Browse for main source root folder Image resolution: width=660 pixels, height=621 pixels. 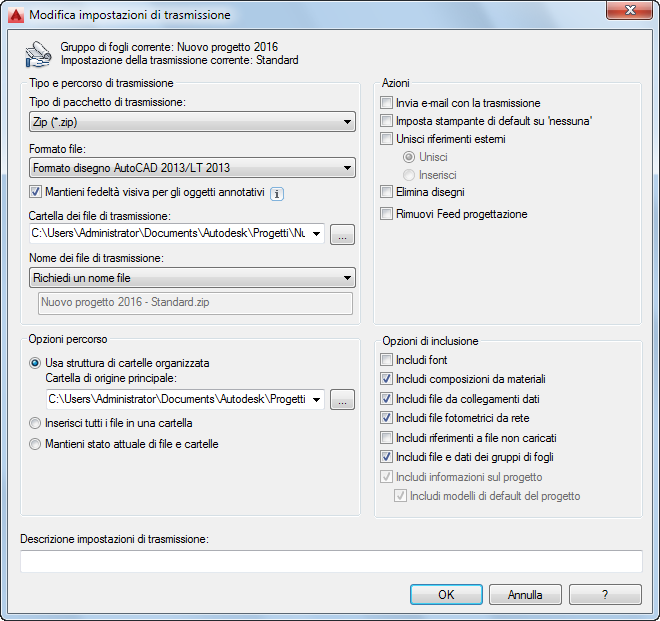(x=343, y=400)
